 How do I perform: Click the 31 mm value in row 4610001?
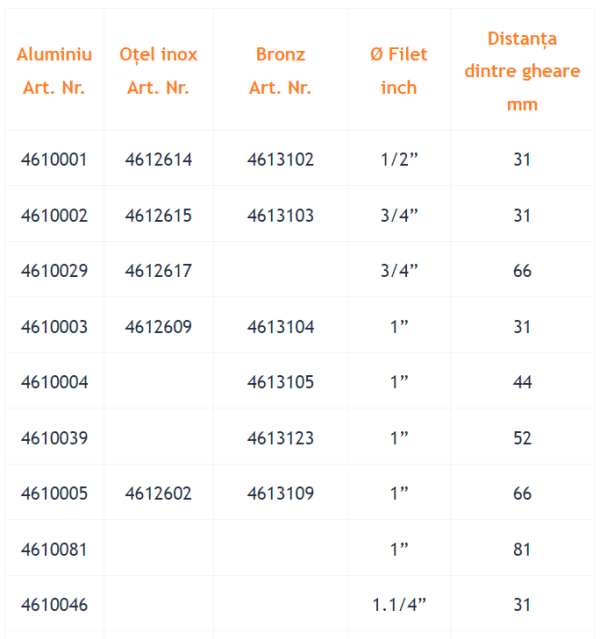522,159
